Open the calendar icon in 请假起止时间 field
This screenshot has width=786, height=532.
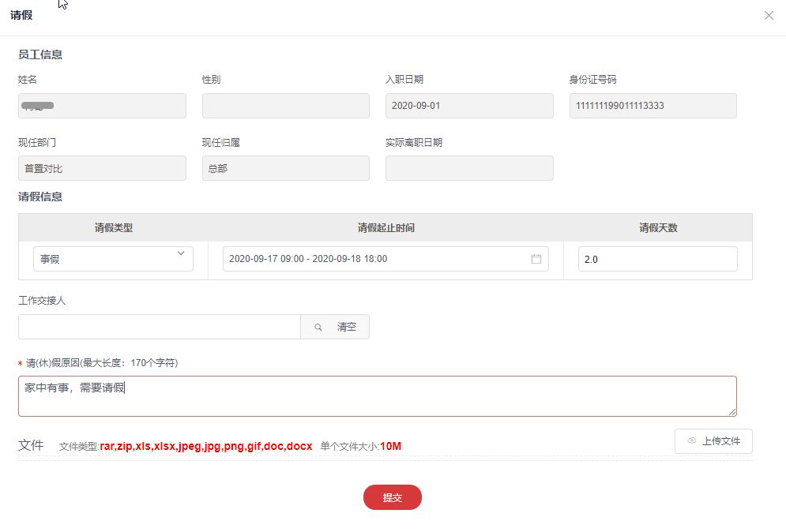pos(536,259)
